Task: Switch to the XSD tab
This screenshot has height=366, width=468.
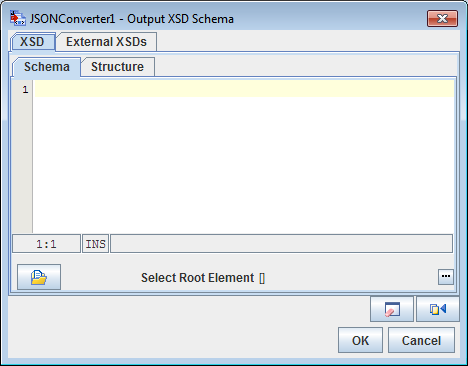Action: tap(32, 42)
